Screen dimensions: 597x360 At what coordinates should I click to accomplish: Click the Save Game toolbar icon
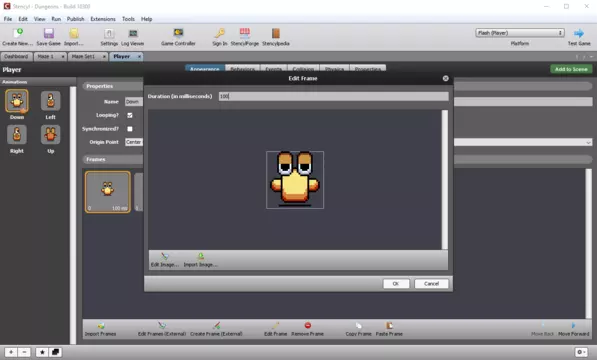coord(49,33)
